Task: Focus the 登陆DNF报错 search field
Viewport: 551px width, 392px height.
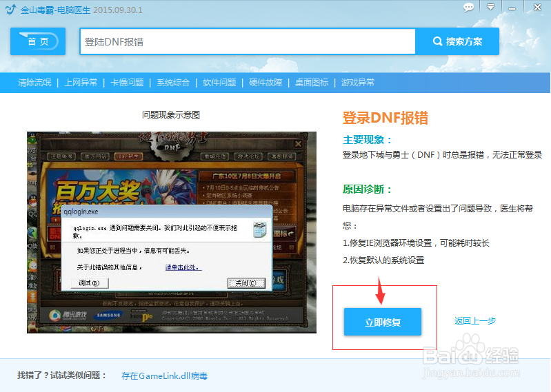Action: click(248, 42)
